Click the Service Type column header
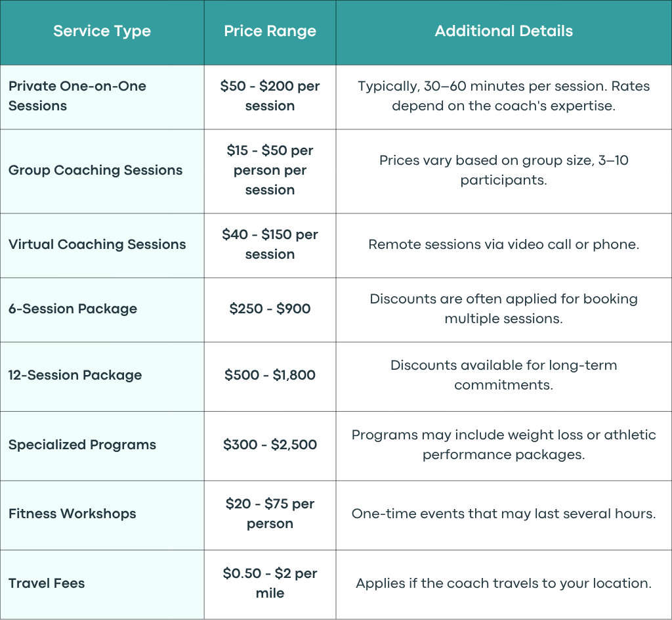The image size is (672, 620). tap(102, 32)
